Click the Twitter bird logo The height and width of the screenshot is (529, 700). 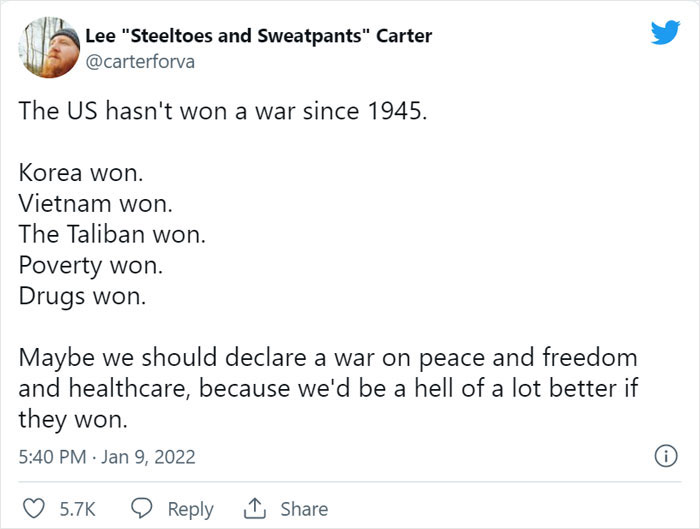pyautogui.click(x=665, y=33)
